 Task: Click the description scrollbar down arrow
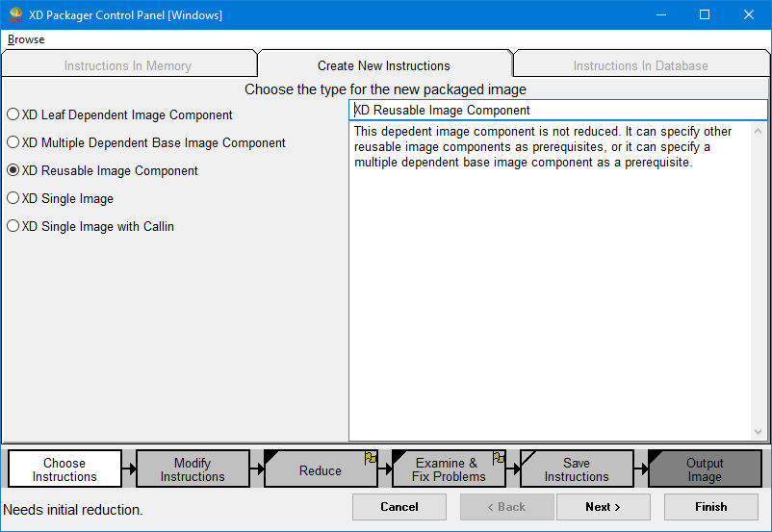point(759,432)
